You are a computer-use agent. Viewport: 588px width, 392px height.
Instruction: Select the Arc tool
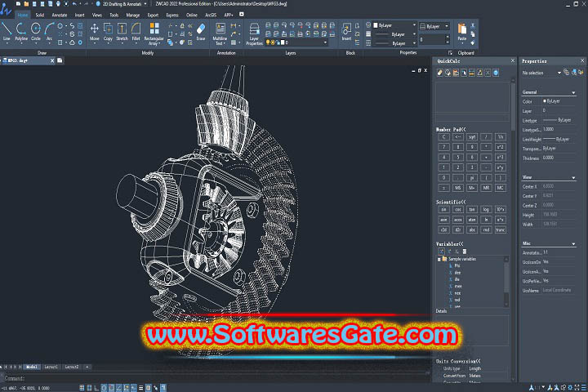tap(49, 32)
